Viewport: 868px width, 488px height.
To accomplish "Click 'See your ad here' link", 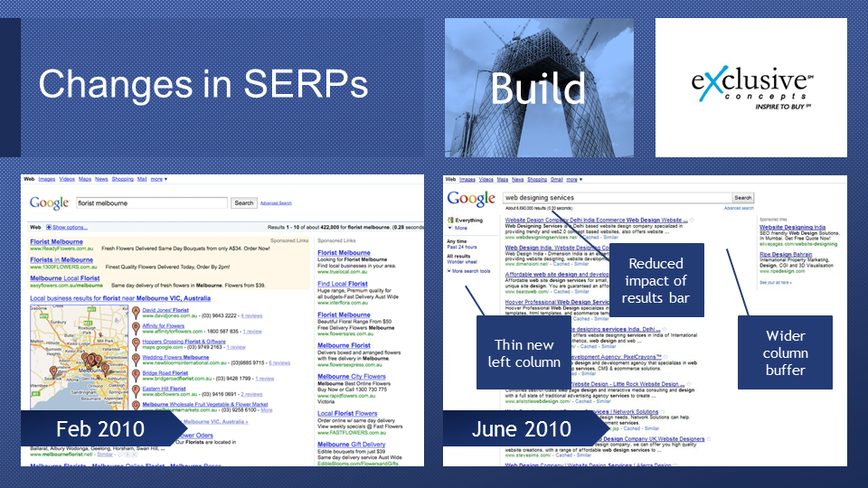I will (776, 283).
